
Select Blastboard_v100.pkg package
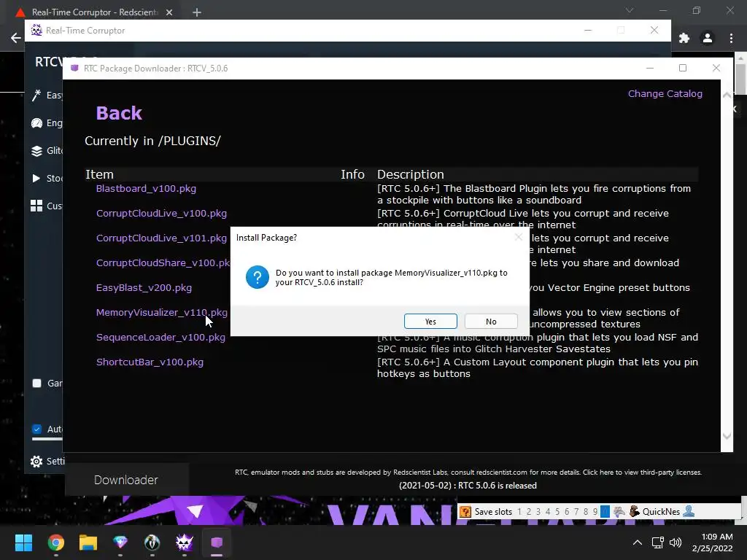click(x=146, y=189)
